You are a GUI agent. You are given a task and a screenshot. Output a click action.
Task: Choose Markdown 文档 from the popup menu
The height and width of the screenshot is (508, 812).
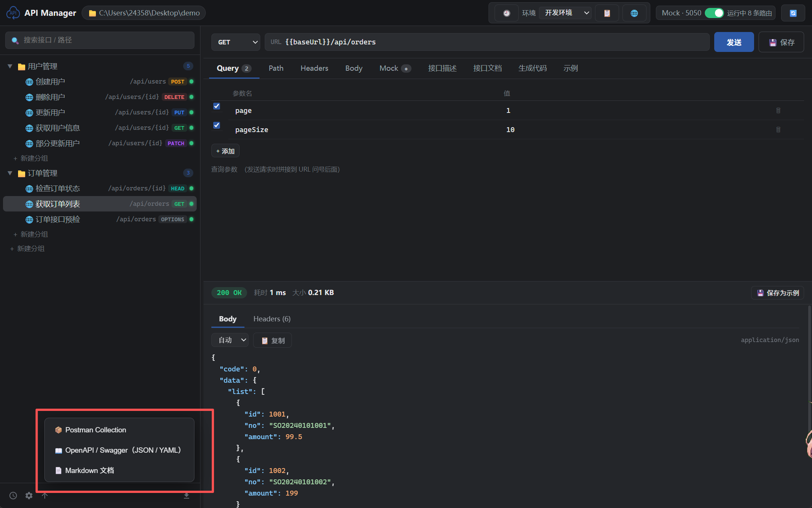[119, 471]
